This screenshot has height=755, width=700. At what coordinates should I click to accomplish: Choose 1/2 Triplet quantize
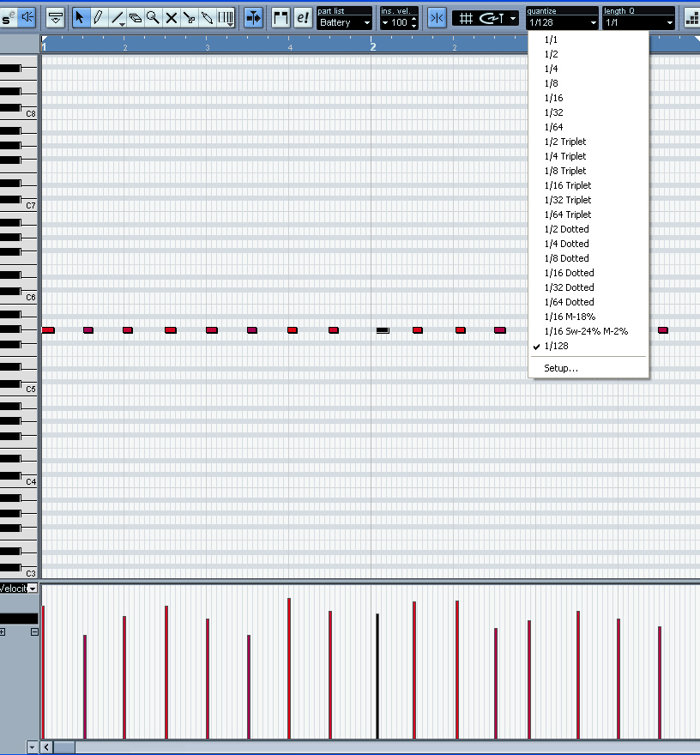tap(588, 142)
